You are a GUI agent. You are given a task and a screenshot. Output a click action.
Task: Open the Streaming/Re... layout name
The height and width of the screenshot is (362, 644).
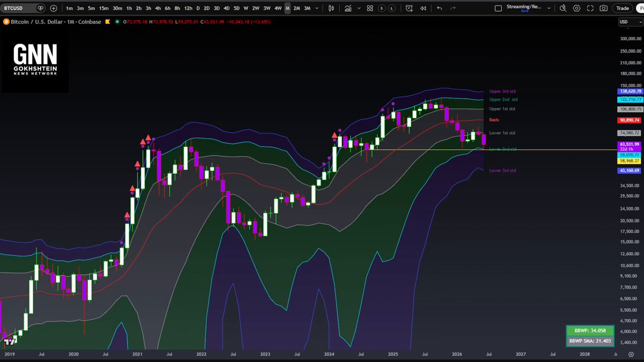click(x=524, y=8)
